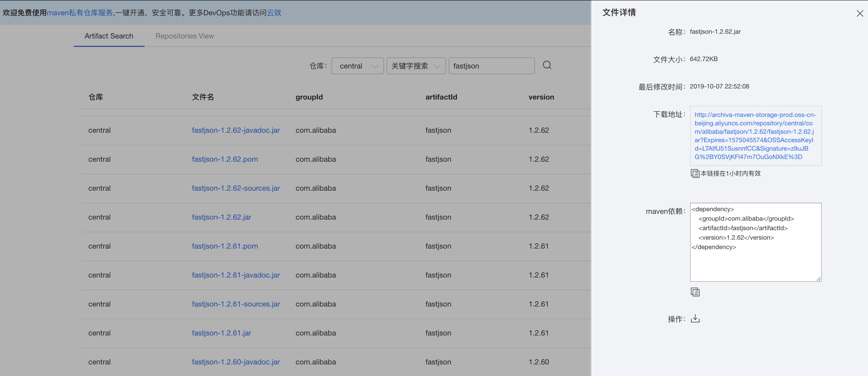Close the file details panel
This screenshot has width=868, height=376.
pyautogui.click(x=860, y=13)
